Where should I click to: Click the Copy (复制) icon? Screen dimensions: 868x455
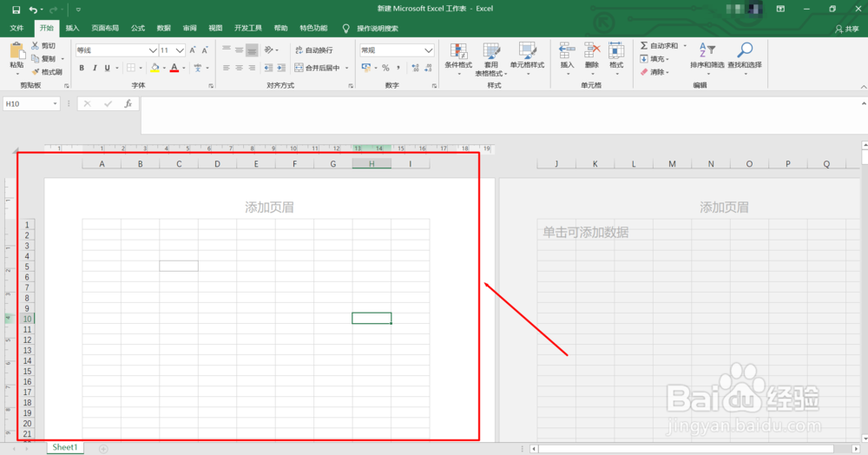(35, 59)
